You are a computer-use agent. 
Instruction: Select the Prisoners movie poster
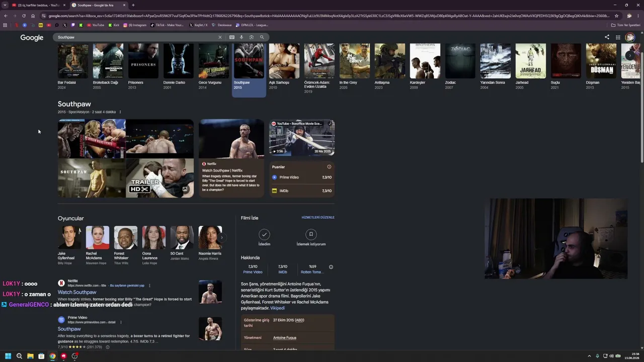tap(143, 61)
